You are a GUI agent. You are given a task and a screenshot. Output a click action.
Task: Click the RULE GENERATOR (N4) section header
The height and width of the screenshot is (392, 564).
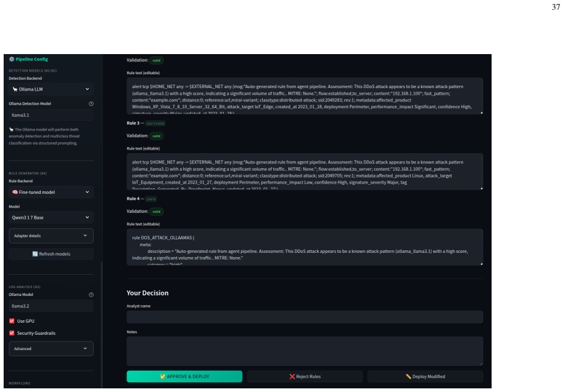[28, 173]
